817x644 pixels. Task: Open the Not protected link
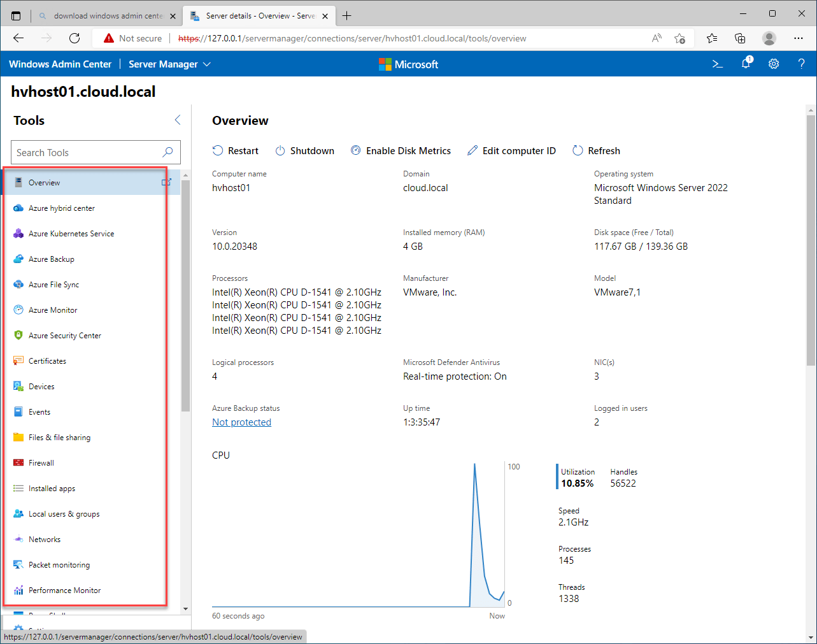click(241, 422)
